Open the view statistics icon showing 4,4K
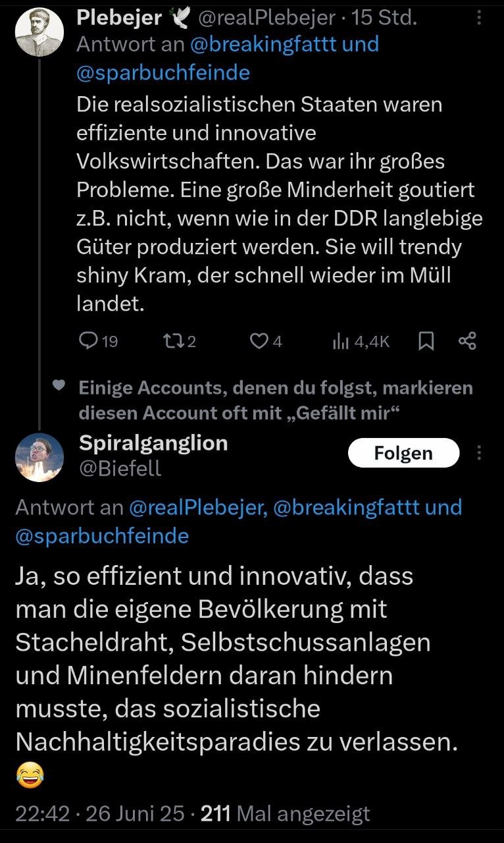Image resolution: width=504 pixels, height=843 pixels. pyautogui.click(x=340, y=340)
